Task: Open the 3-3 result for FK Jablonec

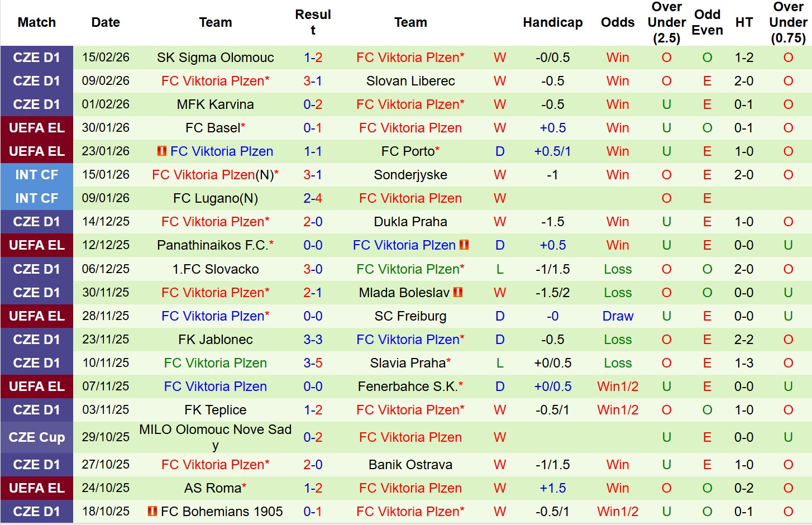Action: pos(313,340)
